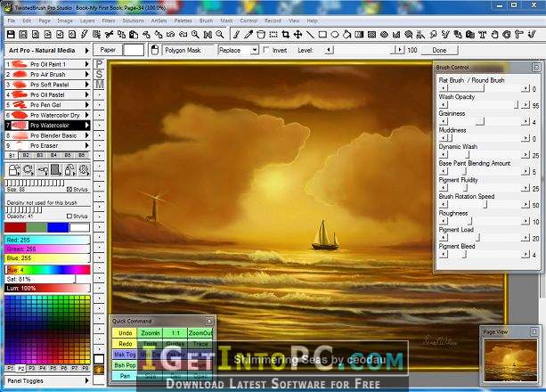Select the move (four-arrow) tool

click(x=297, y=35)
